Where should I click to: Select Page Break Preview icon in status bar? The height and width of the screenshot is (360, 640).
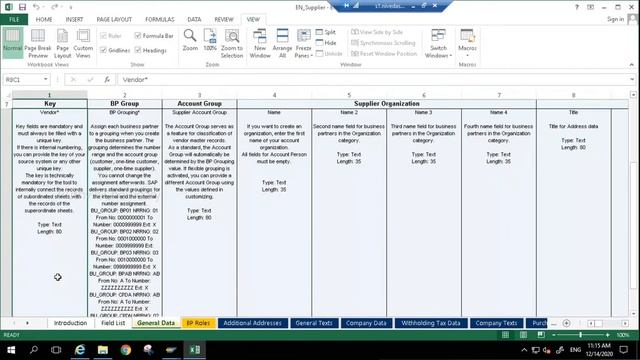pyautogui.click(x=541, y=335)
